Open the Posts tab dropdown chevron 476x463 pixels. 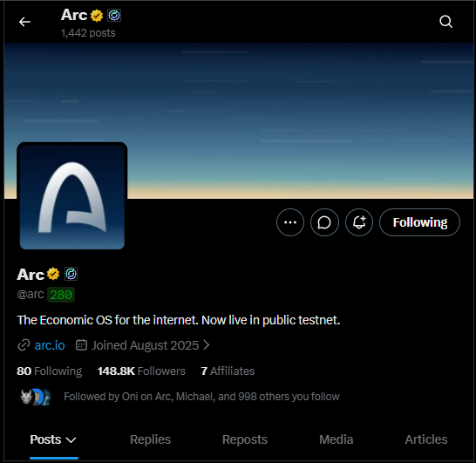click(71, 440)
